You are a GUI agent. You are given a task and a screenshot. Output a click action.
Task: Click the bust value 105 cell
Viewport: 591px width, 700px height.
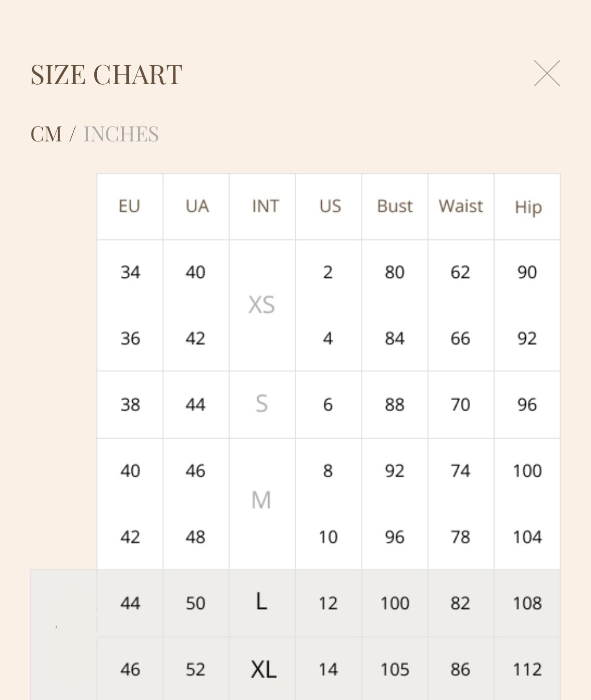pyautogui.click(x=395, y=669)
